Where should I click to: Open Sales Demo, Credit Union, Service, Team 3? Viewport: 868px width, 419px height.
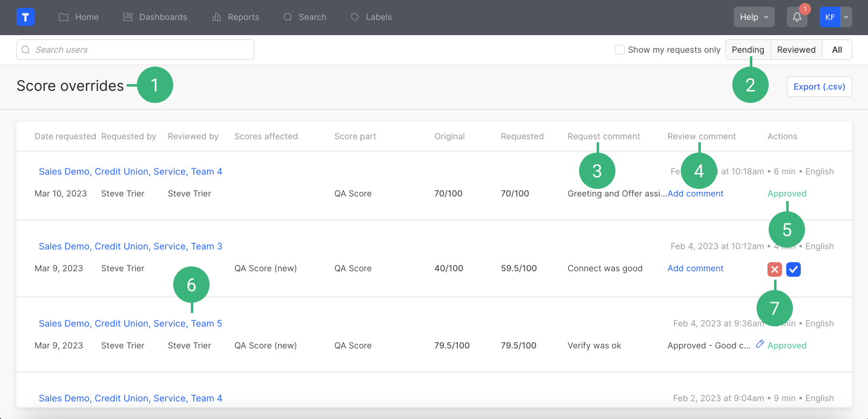(x=130, y=246)
